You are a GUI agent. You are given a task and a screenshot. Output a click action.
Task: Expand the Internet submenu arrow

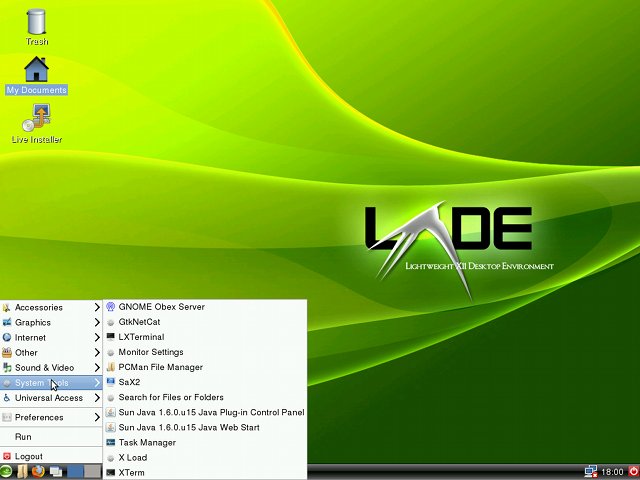click(x=97, y=338)
